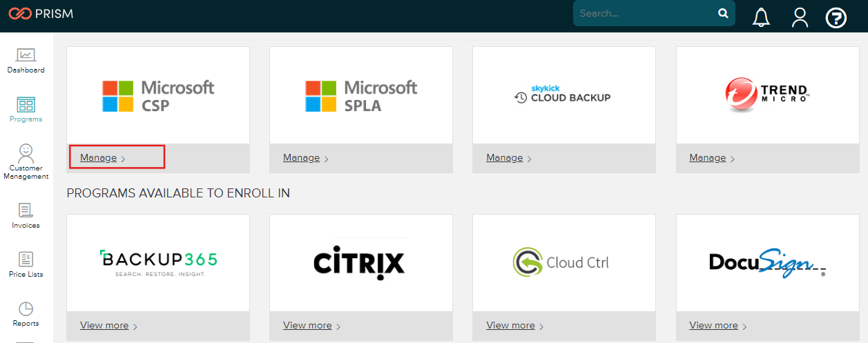Select View more for Backup365
868x343 pixels.
[104, 326]
